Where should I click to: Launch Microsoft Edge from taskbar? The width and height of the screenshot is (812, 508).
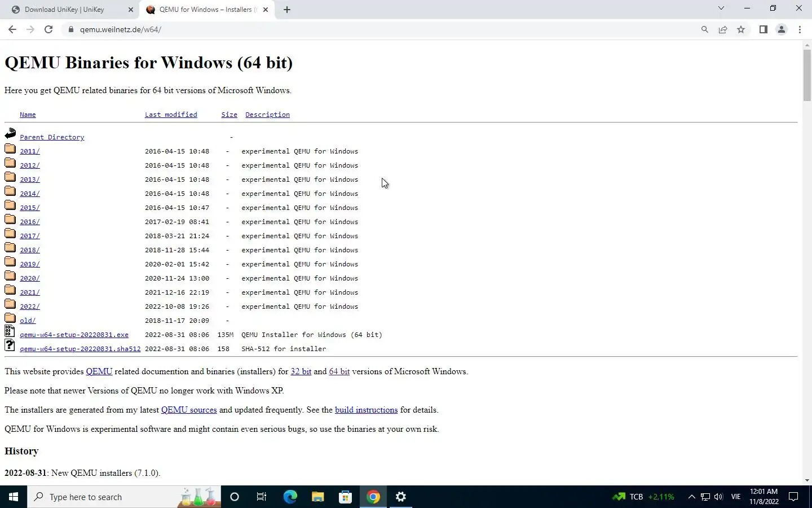(290, 497)
